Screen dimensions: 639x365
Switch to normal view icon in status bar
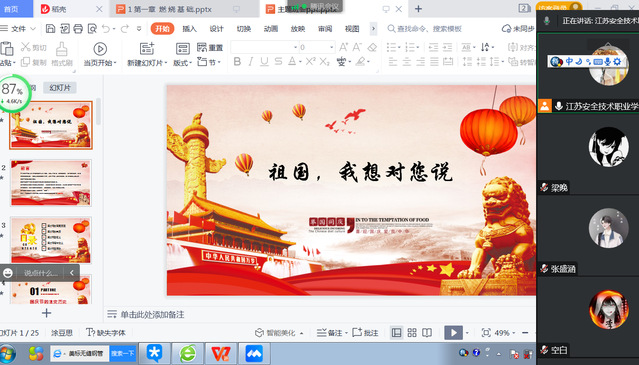[397, 332]
